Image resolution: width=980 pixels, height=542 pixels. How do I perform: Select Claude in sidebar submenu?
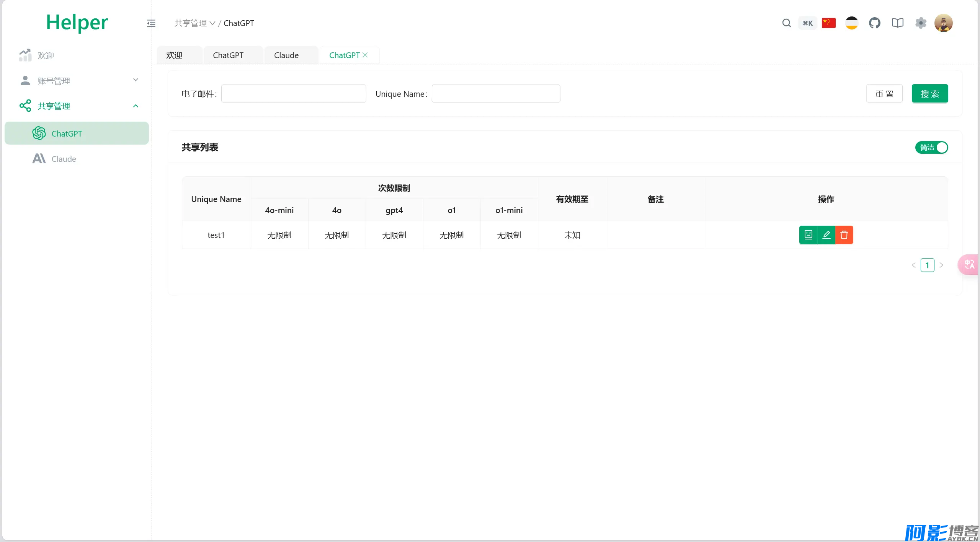click(x=77, y=159)
